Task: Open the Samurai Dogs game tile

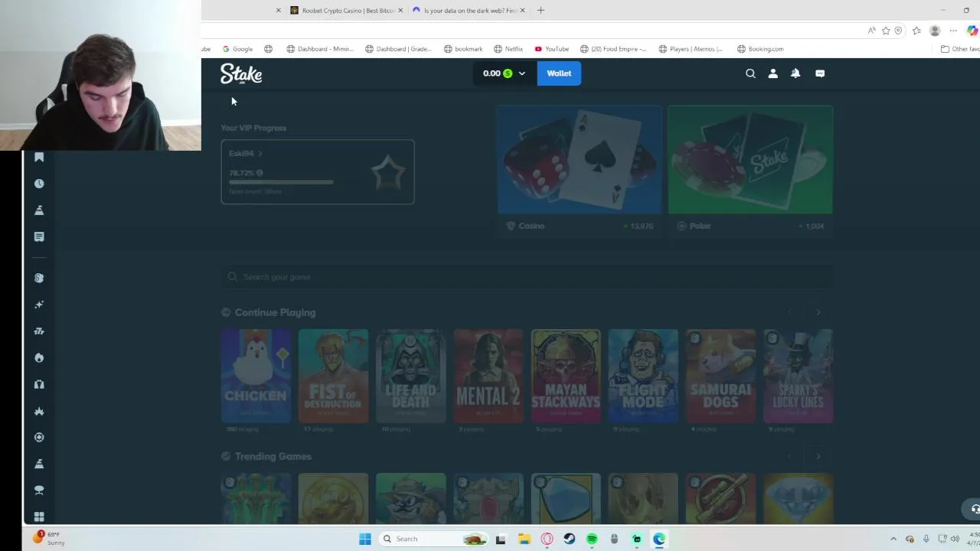Action: click(720, 376)
